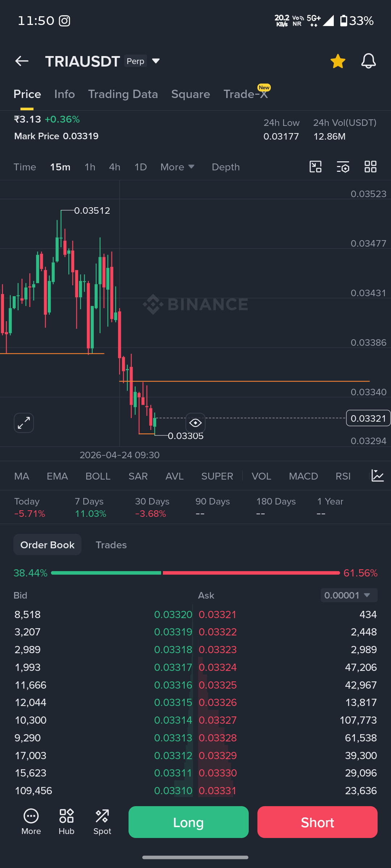Open the Hub icon
Image resolution: width=391 pixels, height=868 pixels.
click(x=67, y=822)
